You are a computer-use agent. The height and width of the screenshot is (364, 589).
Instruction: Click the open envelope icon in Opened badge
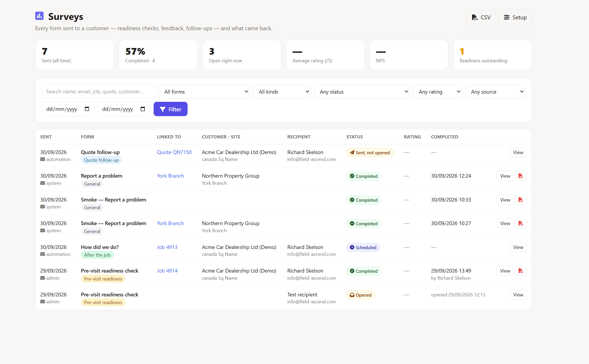click(x=352, y=295)
